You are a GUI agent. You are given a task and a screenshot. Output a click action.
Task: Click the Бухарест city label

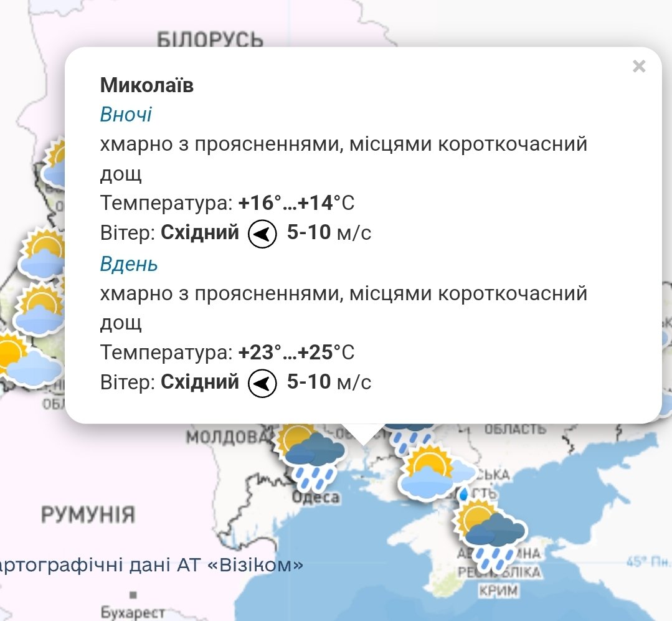tap(133, 612)
